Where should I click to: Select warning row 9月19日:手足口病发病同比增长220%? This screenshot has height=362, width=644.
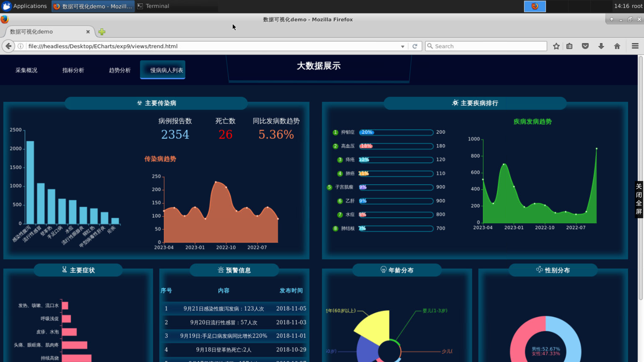tap(234, 336)
